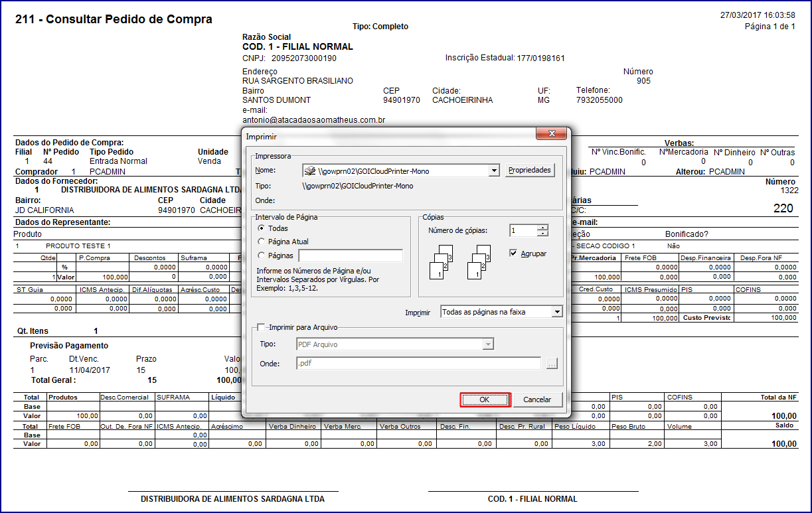Open the Imprimir pages-in-range dropdown

pos(557,312)
